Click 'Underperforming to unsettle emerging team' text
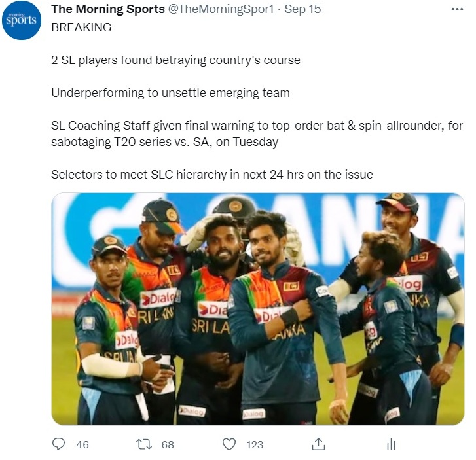 (x=170, y=93)
